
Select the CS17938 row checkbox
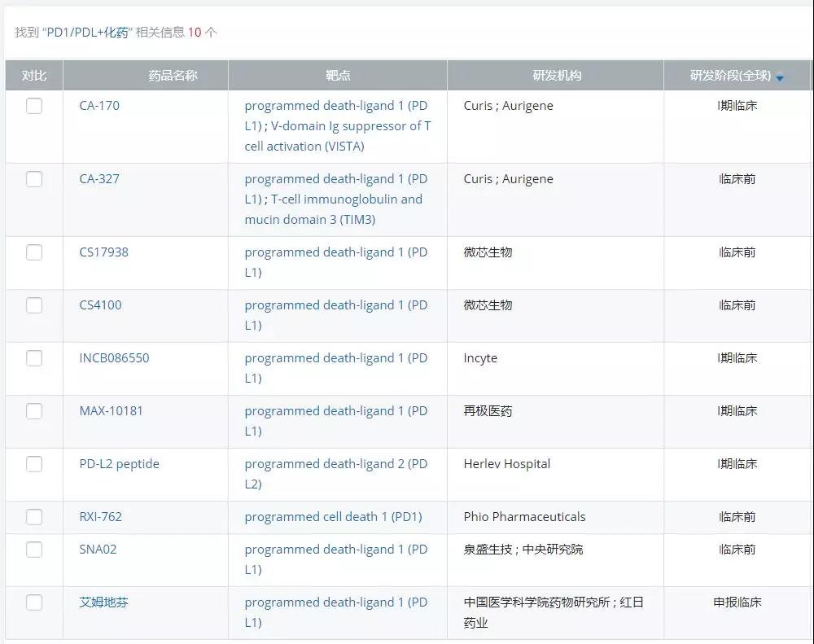click(x=34, y=252)
